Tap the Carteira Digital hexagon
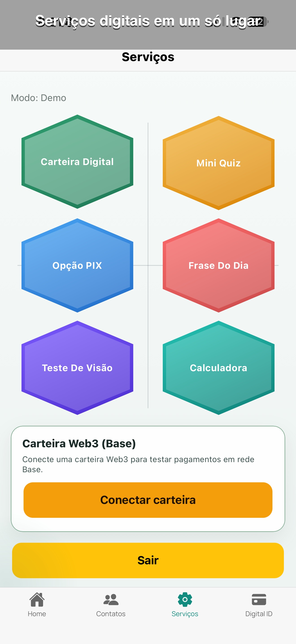Screen dimensions: 296x644 (77, 162)
